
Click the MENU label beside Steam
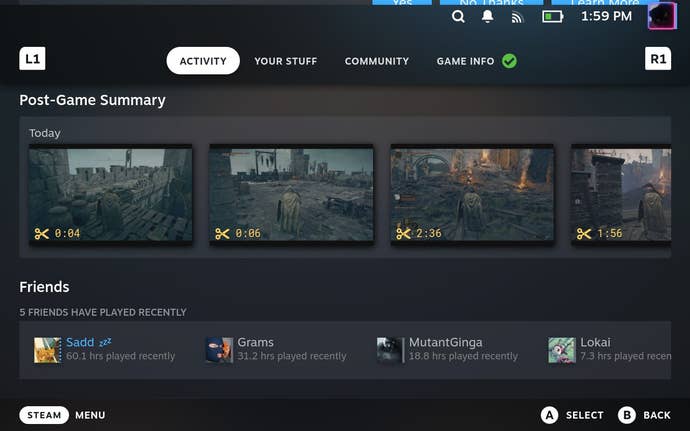[90, 415]
